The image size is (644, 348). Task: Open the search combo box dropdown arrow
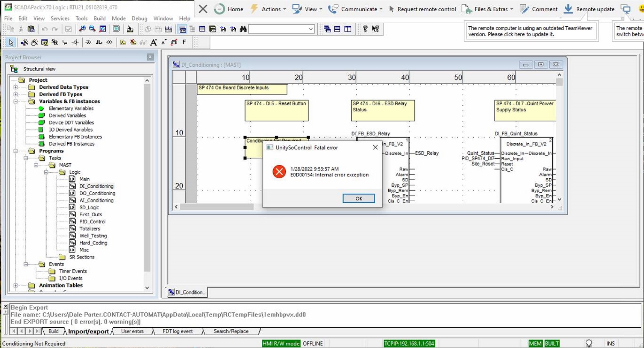click(x=311, y=29)
